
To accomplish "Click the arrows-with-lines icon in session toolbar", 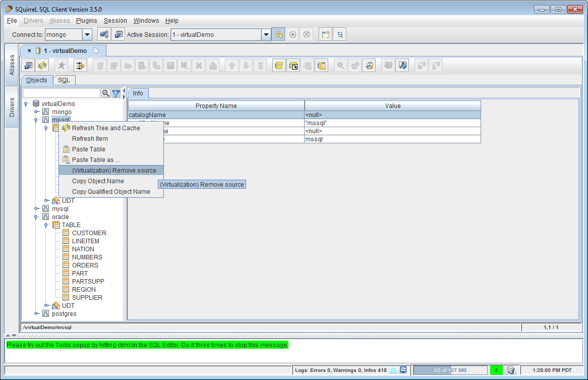I will point(80,66).
